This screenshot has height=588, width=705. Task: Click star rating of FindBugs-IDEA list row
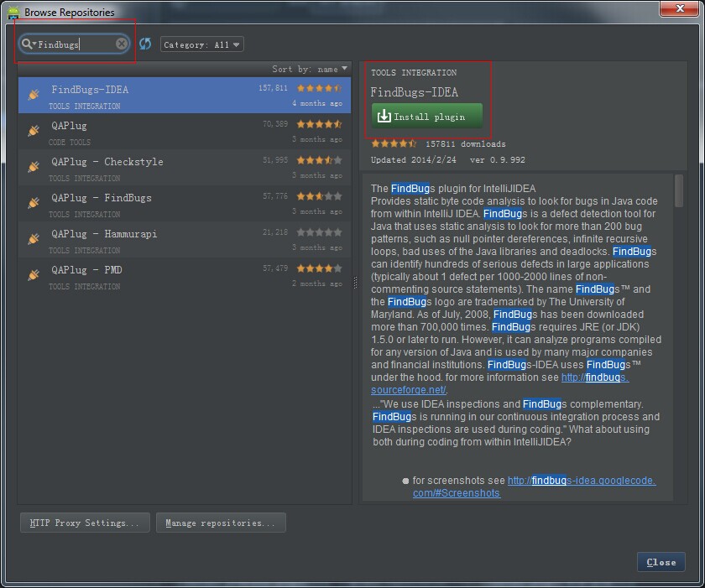pos(319,88)
